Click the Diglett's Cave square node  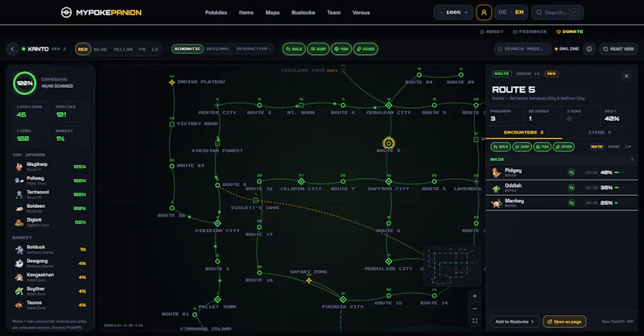[255, 201]
